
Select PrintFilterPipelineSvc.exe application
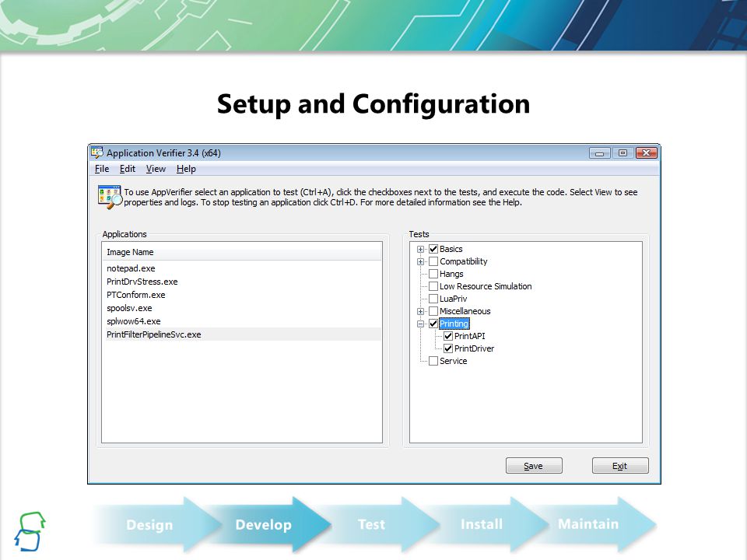pyautogui.click(x=242, y=334)
